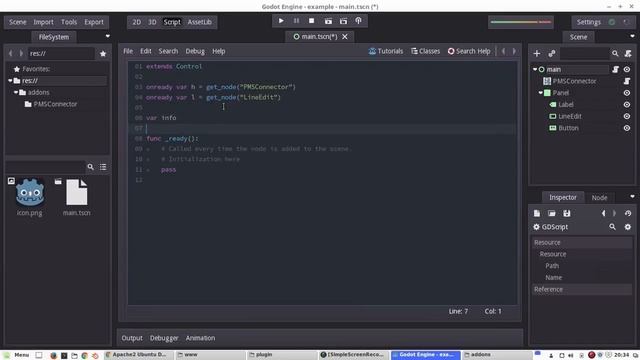Hide the Panel node
640x360 pixels.
[x=627, y=93]
